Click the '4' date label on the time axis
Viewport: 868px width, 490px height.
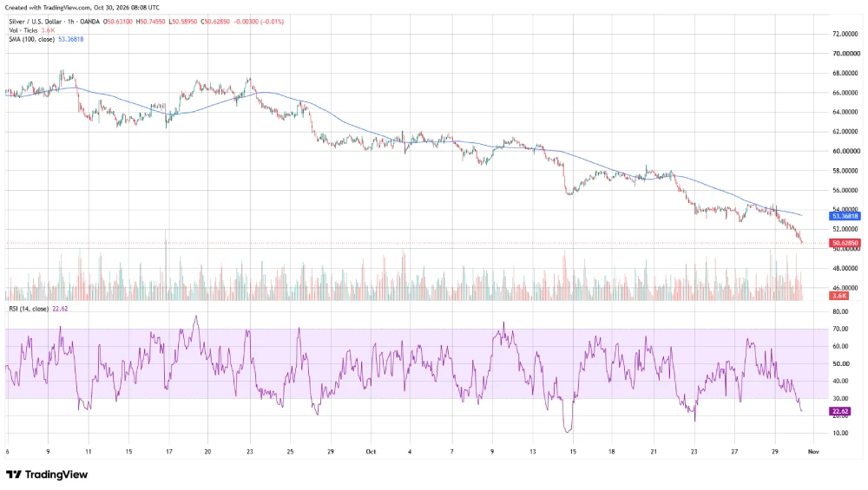(x=410, y=452)
